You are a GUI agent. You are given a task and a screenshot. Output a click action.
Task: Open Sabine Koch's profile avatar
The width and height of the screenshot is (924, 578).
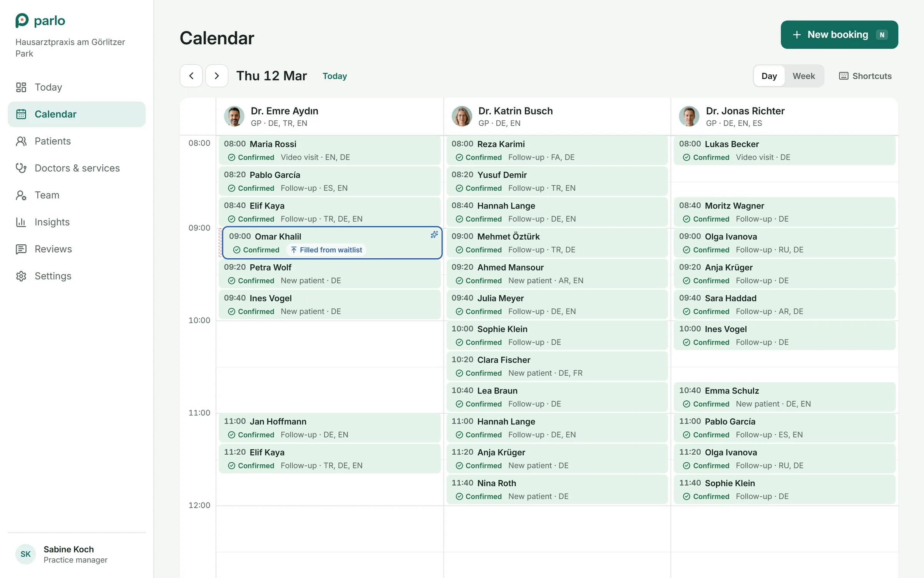coord(26,554)
